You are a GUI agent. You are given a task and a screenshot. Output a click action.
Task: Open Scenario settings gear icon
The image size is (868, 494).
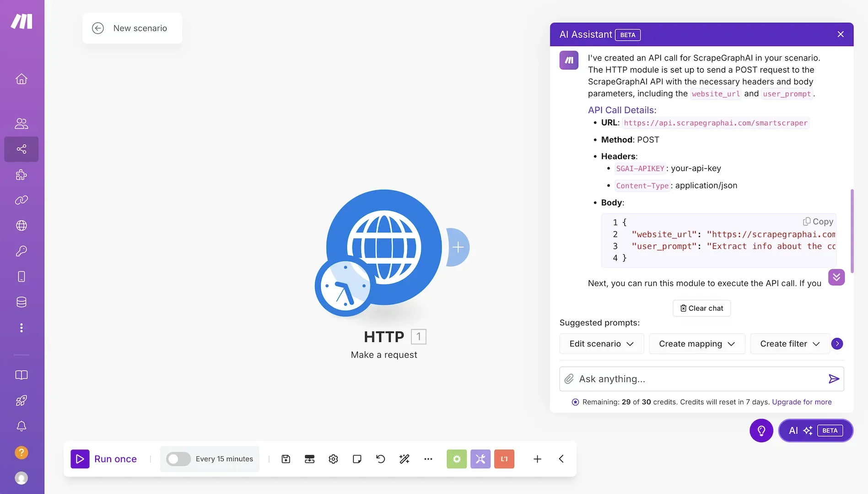pos(334,459)
